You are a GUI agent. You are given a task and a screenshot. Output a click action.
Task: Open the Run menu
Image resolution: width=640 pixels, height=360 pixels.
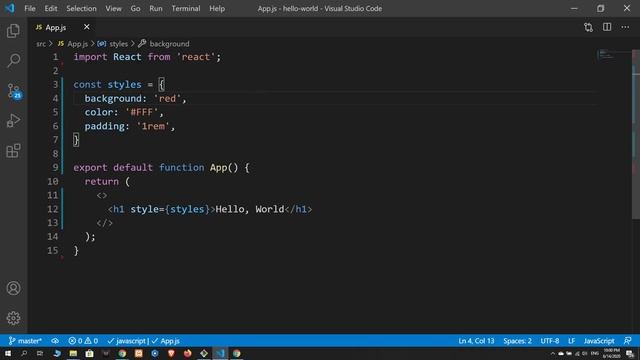pyautogui.click(x=156, y=9)
